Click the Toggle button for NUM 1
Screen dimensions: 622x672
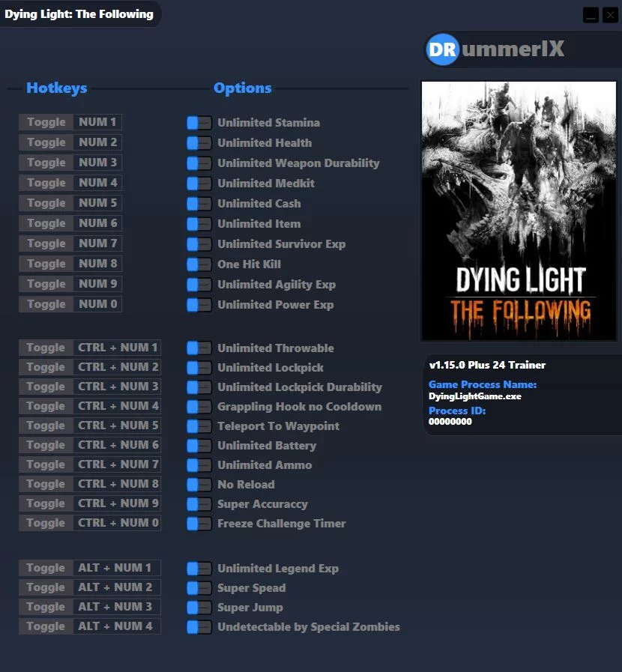click(46, 122)
